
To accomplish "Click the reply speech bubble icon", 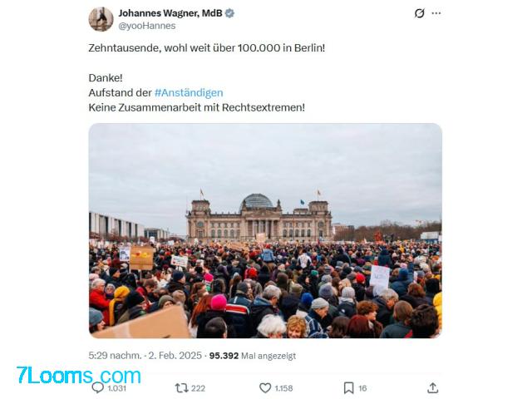I will [98, 388].
